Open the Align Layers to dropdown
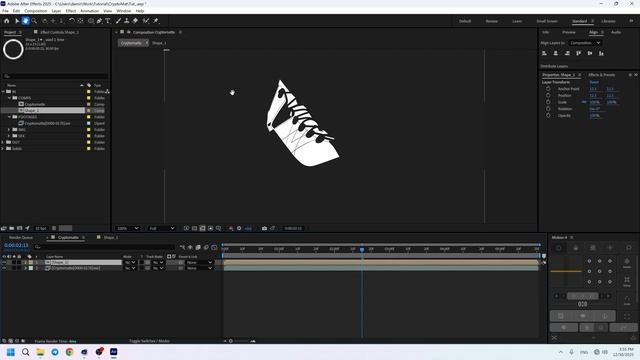This screenshot has height=360, width=640. coord(585,43)
